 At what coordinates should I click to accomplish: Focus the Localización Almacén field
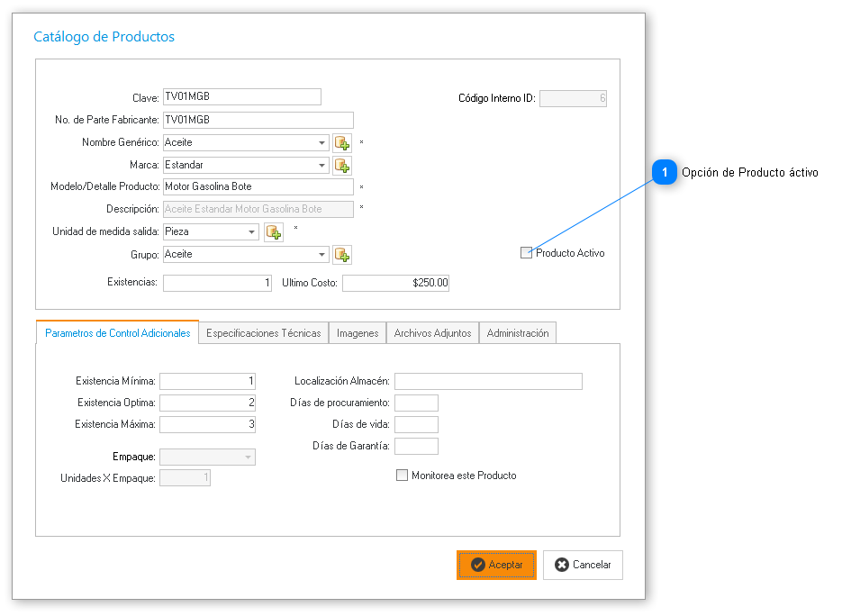488,381
